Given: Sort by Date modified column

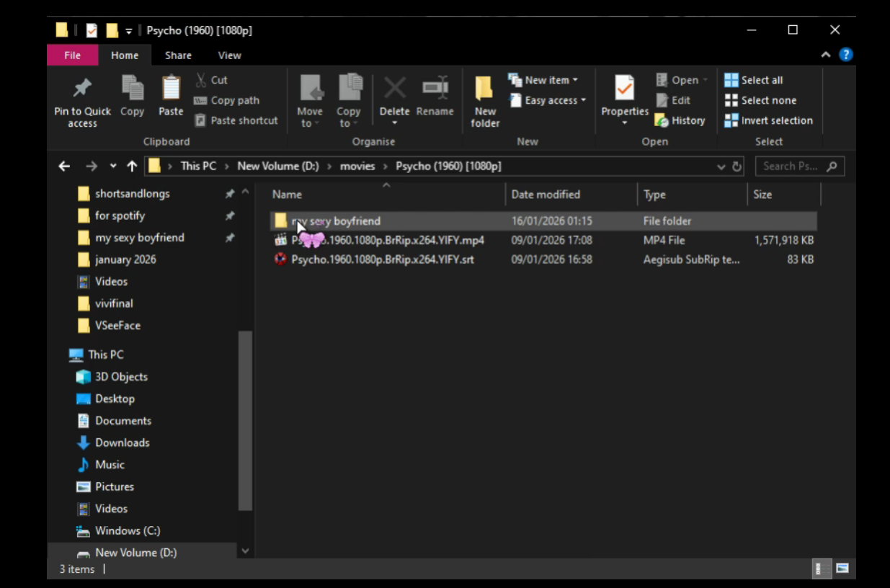Looking at the screenshot, I should coord(571,194).
